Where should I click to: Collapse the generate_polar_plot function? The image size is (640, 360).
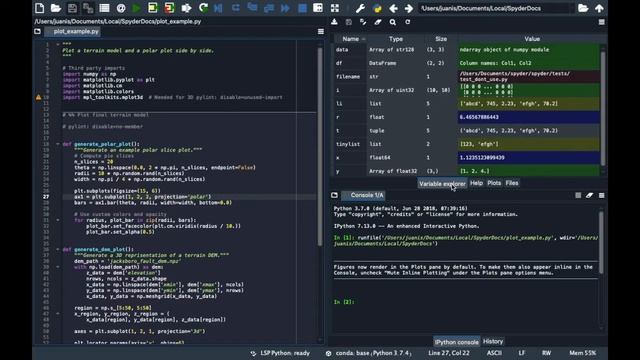coord(58,144)
